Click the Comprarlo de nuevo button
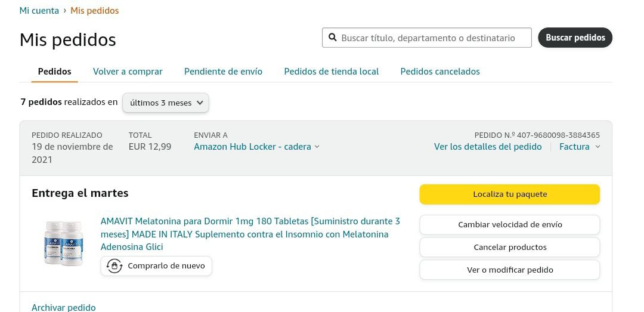This screenshot has height=312, width=644. [x=156, y=266]
